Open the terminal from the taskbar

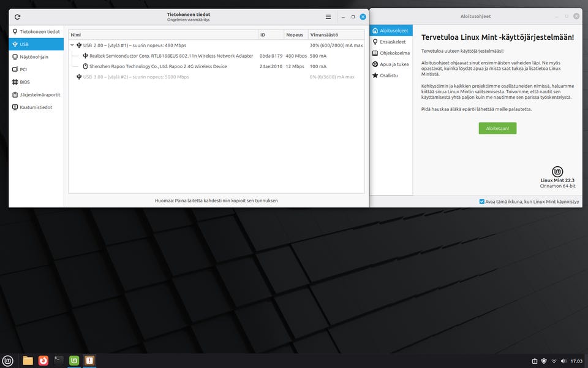coord(59,361)
